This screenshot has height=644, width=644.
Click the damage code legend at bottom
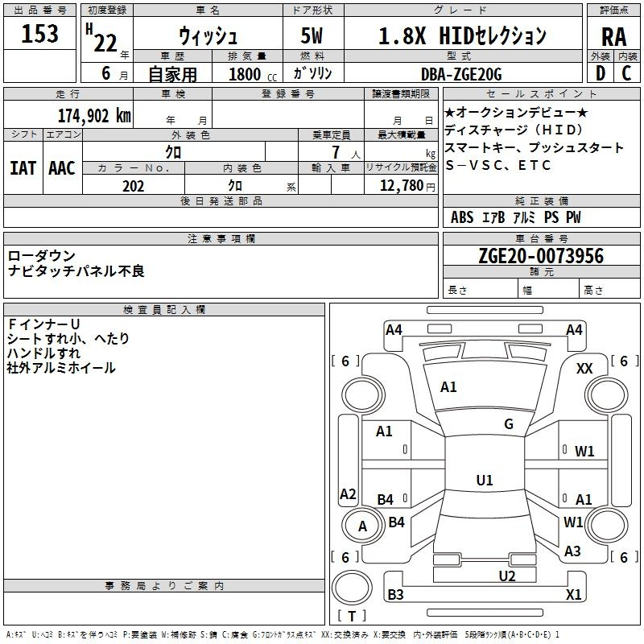(283, 634)
